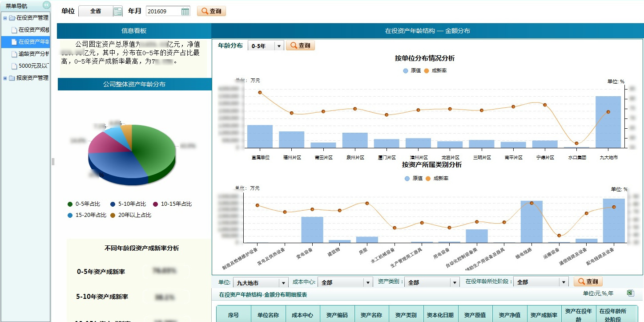The width and height of the screenshot is (644, 322).
Task: Export detail report via Excel icon
Action: [630, 293]
